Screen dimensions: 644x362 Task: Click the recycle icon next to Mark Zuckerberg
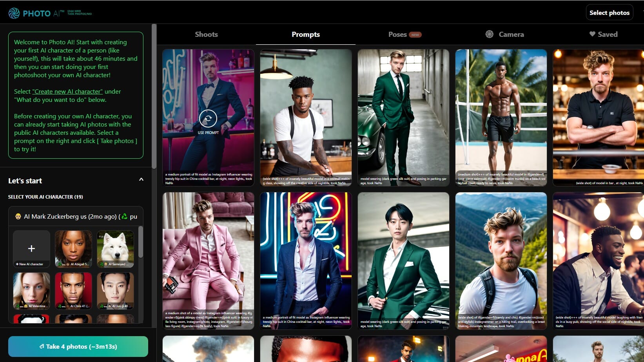point(125,216)
